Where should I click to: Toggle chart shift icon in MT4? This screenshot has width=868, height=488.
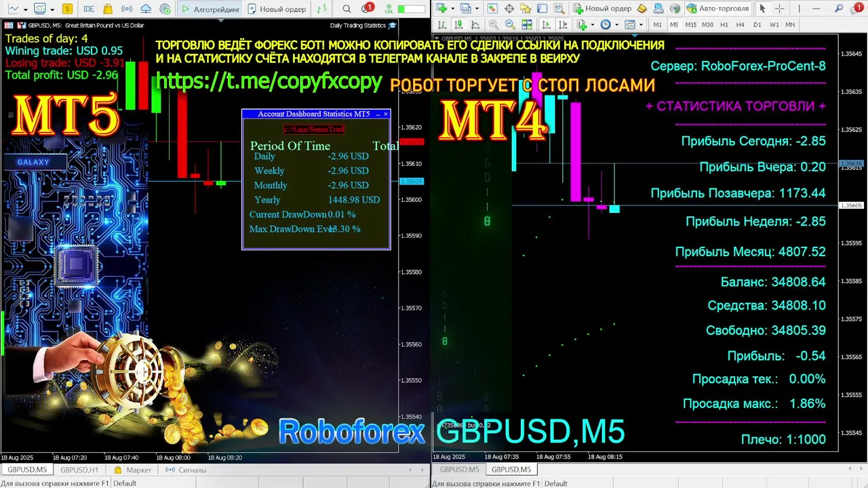pyautogui.click(x=563, y=24)
